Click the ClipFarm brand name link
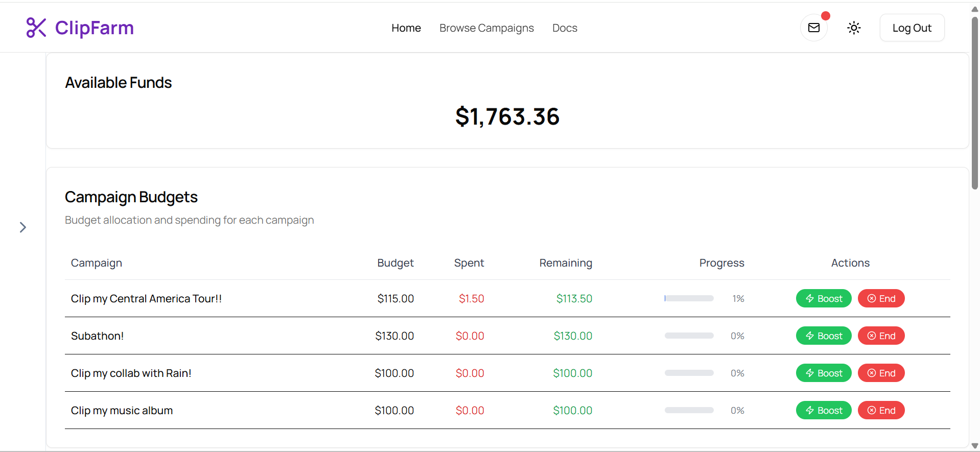Viewport: 980px width, 452px height. (95, 28)
